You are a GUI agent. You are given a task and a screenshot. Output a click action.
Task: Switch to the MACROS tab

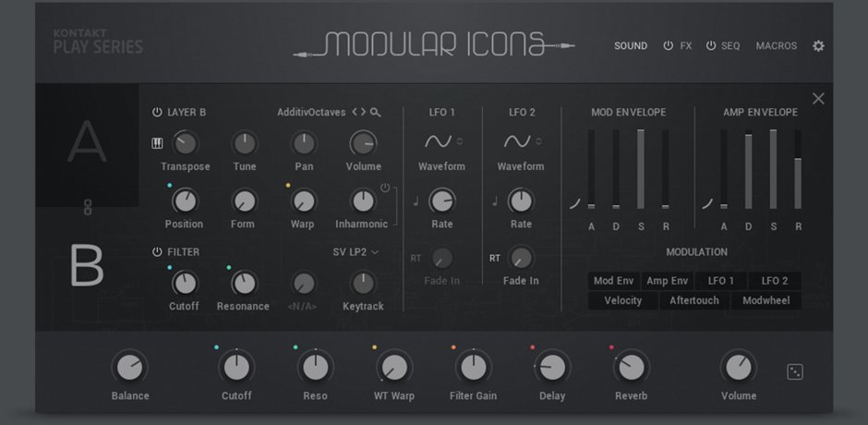click(776, 46)
